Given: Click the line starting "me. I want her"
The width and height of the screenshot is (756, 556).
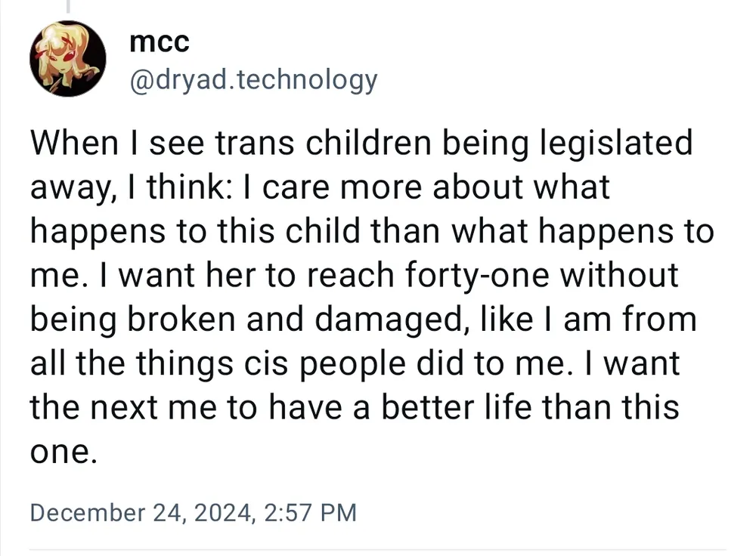Looking at the screenshot, I should point(354,276).
